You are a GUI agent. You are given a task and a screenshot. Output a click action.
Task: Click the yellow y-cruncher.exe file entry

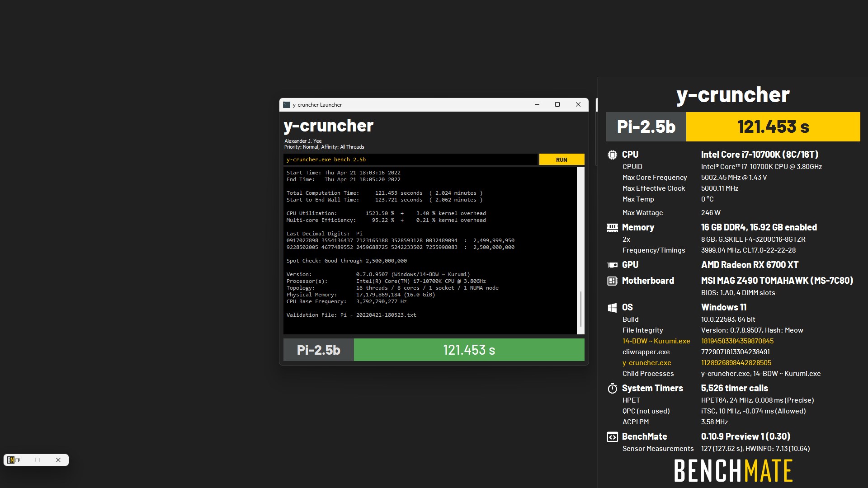[646, 363]
